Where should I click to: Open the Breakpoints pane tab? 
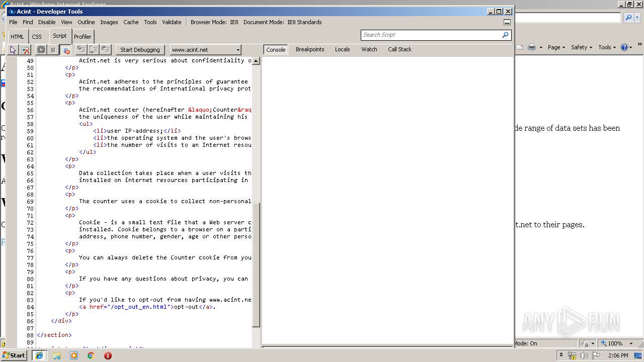click(x=310, y=49)
